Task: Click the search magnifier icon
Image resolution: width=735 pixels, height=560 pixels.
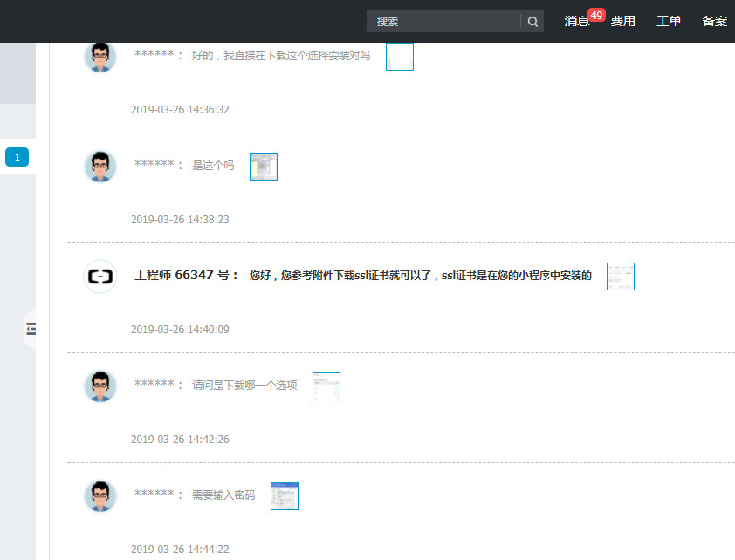Action: tap(532, 22)
